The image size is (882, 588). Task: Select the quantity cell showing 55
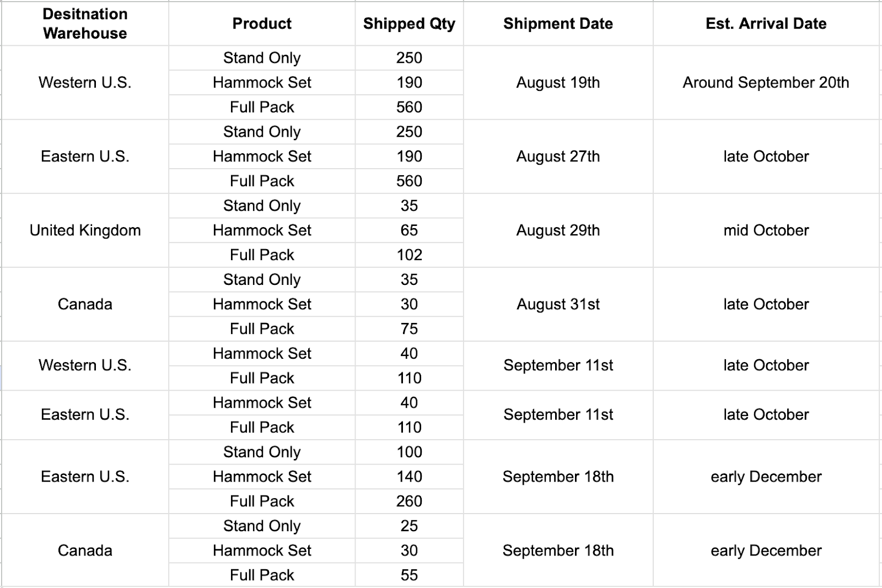point(409,575)
